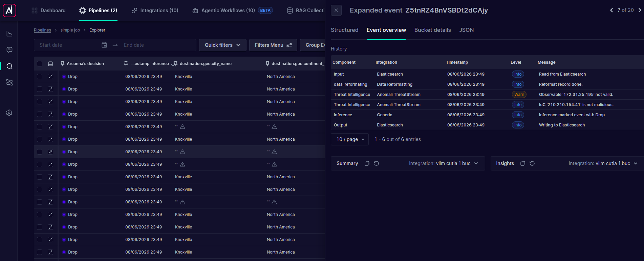Viewport: 644px width, 261px height.
Task: Open the user management icon in the sidebar
Action: (x=9, y=82)
